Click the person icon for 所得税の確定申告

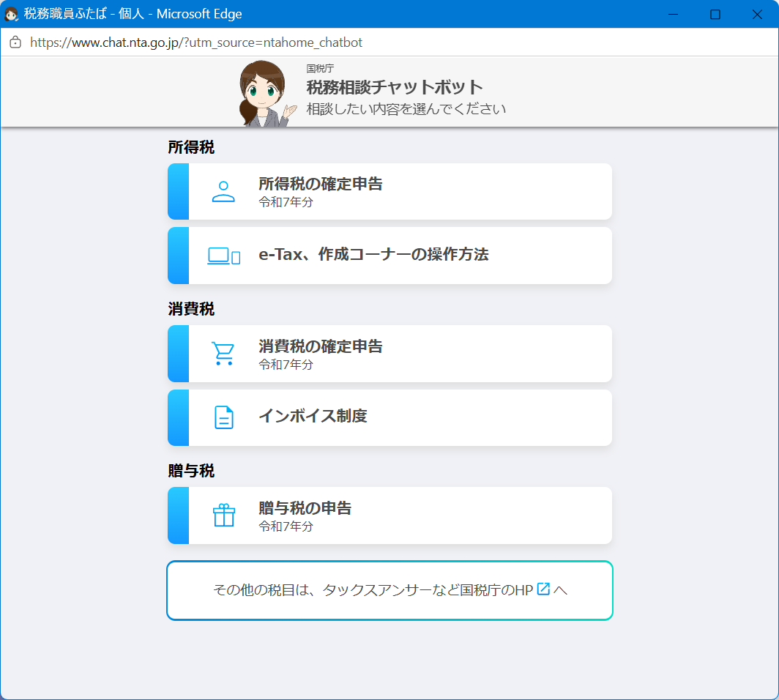click(223, 192)
